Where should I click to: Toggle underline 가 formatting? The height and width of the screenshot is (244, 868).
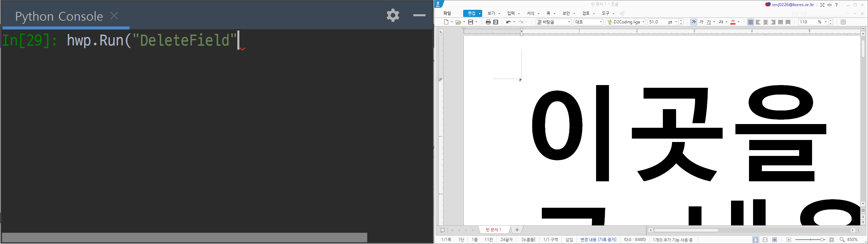point(709,22)
